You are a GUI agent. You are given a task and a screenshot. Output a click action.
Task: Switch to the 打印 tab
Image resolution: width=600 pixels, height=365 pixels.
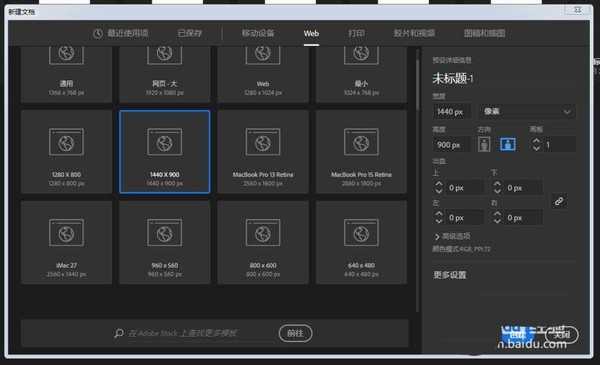[x=356, y=34]
